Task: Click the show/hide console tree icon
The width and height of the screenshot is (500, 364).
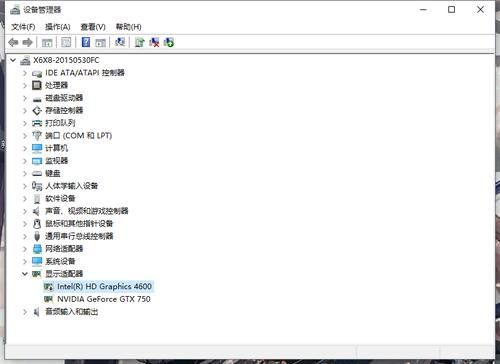Action: click(47, 43)
